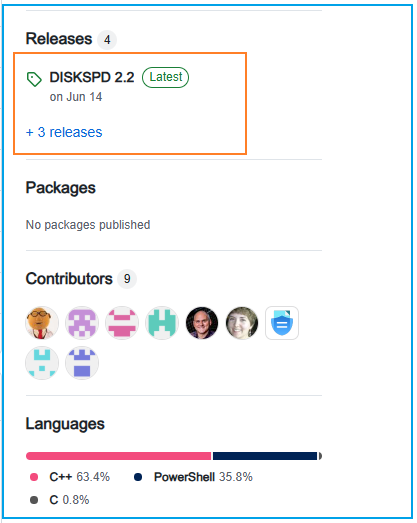Open the blue shield bot contributor avatar
The image size is (417, 523).
282,323
